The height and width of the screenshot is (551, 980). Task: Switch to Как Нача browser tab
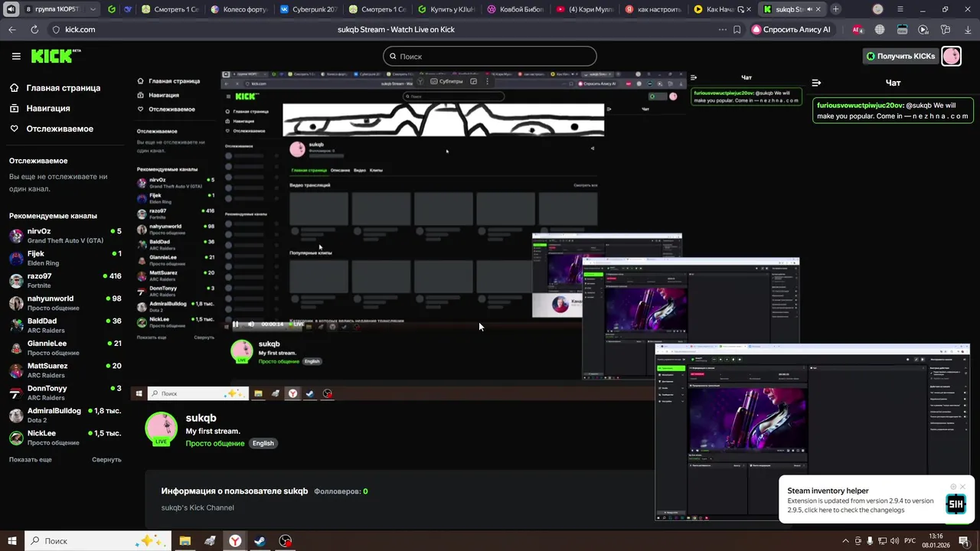click(x=720, y=9)
